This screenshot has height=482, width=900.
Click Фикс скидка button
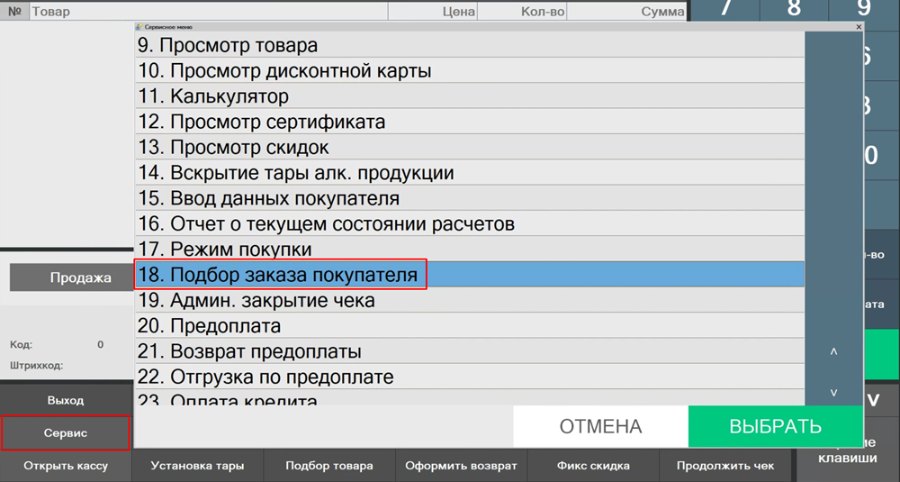coord(593,466)
